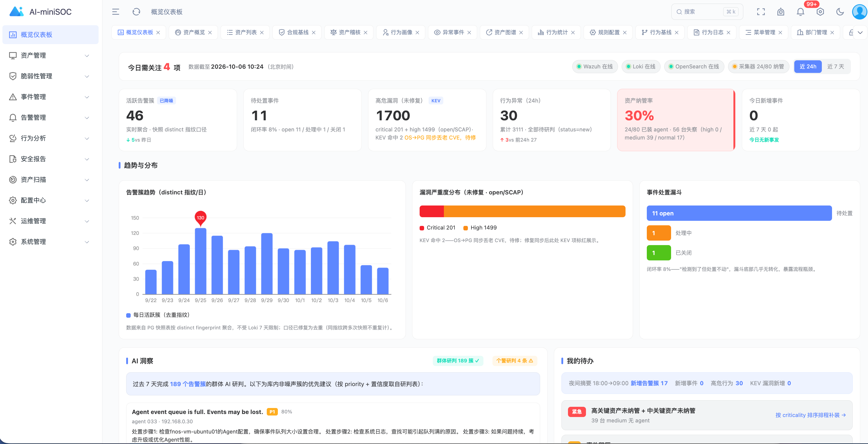Expand the 行为分析 sidebar menu
868x444 pixels.
50,138
